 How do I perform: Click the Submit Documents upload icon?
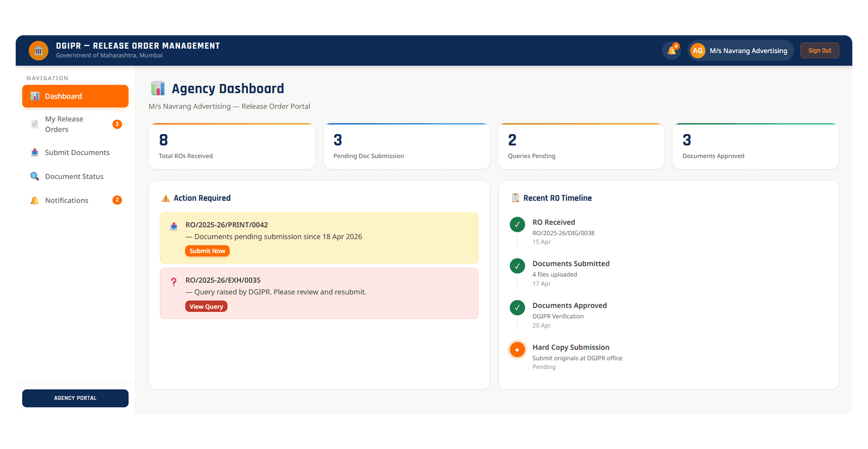coord(35,152)
